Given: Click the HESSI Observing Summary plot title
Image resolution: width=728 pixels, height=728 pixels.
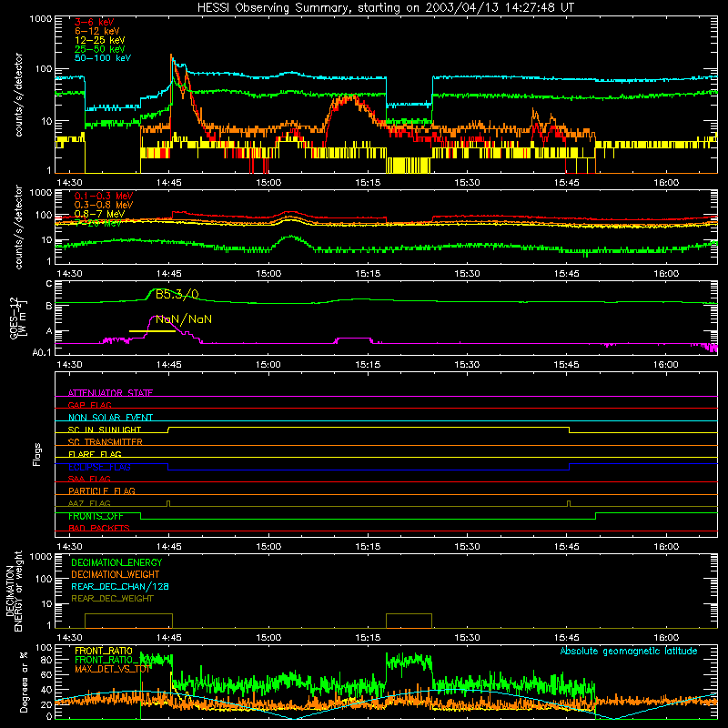Looking at the screenshot, I should [386, 8].
